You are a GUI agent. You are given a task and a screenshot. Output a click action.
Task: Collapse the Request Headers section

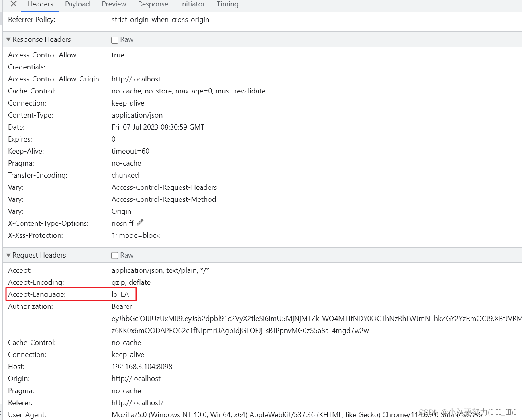point(8,255)
